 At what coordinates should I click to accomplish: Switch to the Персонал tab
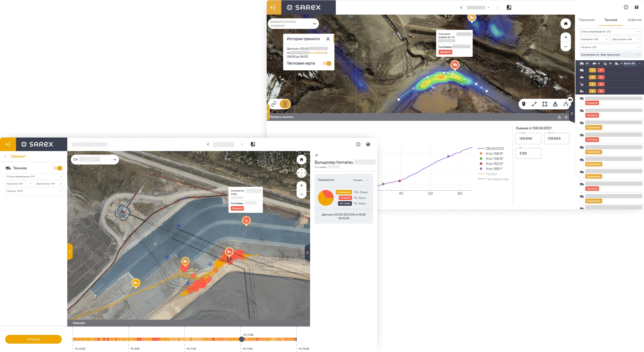coord(587,20)
